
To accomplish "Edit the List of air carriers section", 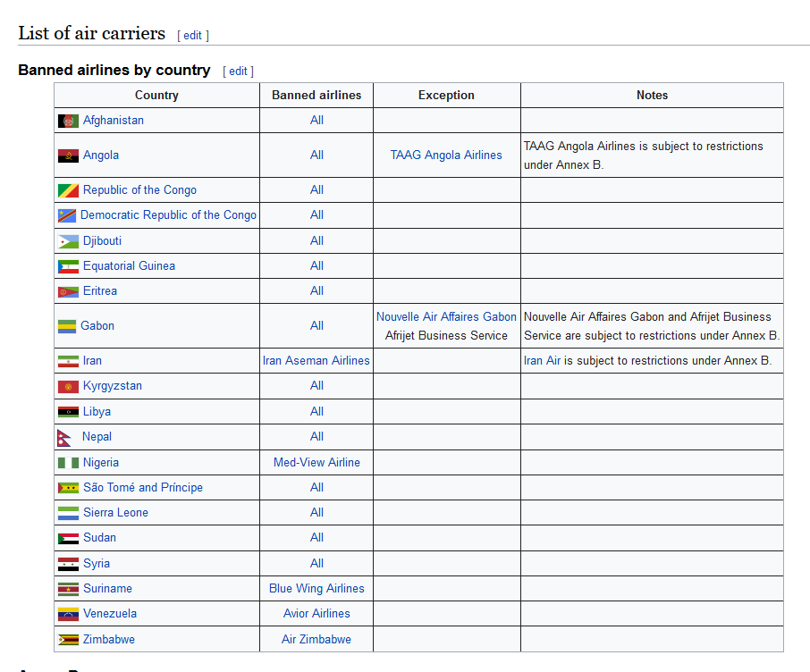I will point(193,36).
